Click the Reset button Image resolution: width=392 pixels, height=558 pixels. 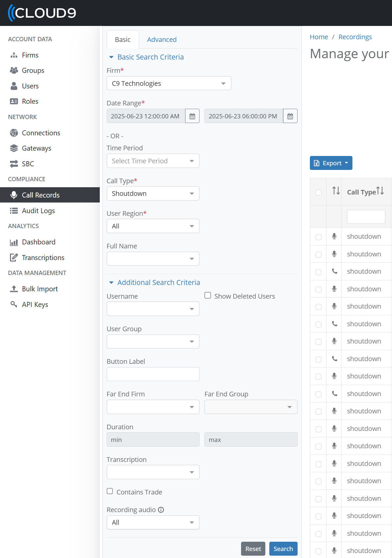point(253,549)
